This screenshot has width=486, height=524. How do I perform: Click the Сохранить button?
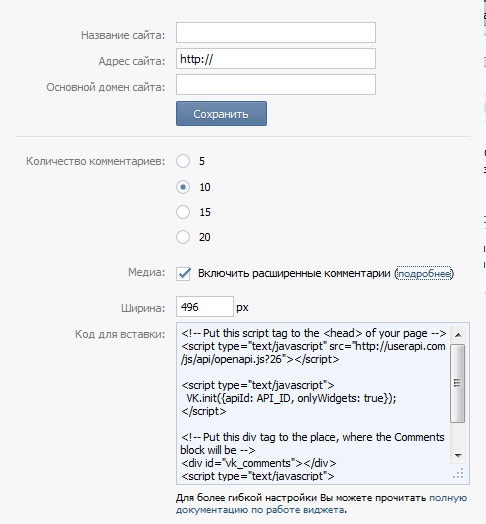coord(221,114)
